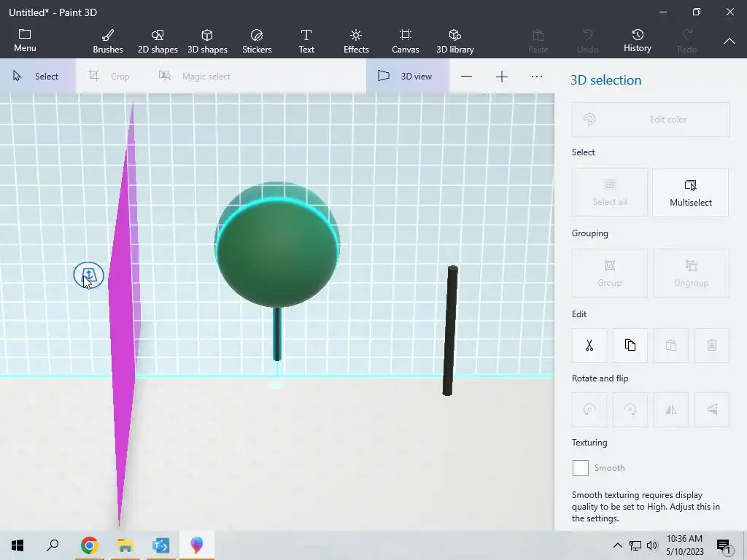747x560 pixels.
Task: Click the Undo button
Action: point(588,42)
